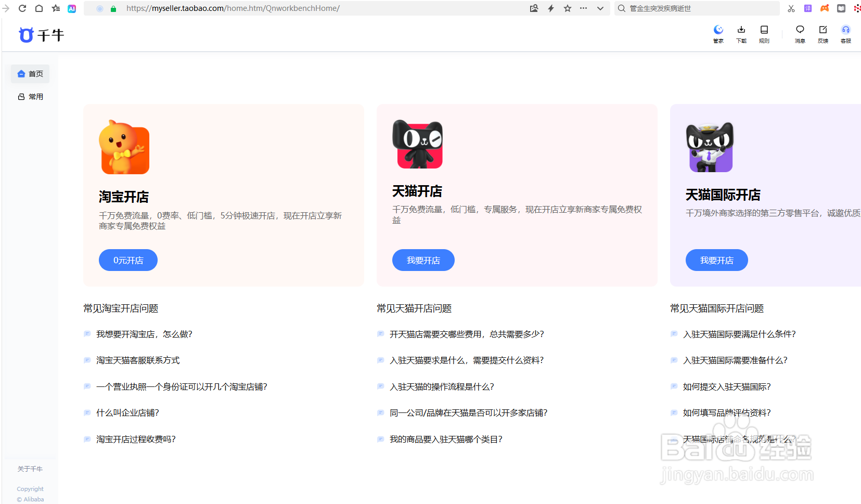The image size is (861, 504).
Task: Expand the address bar chevron dropdown
Action: click(x=600, y=8)
